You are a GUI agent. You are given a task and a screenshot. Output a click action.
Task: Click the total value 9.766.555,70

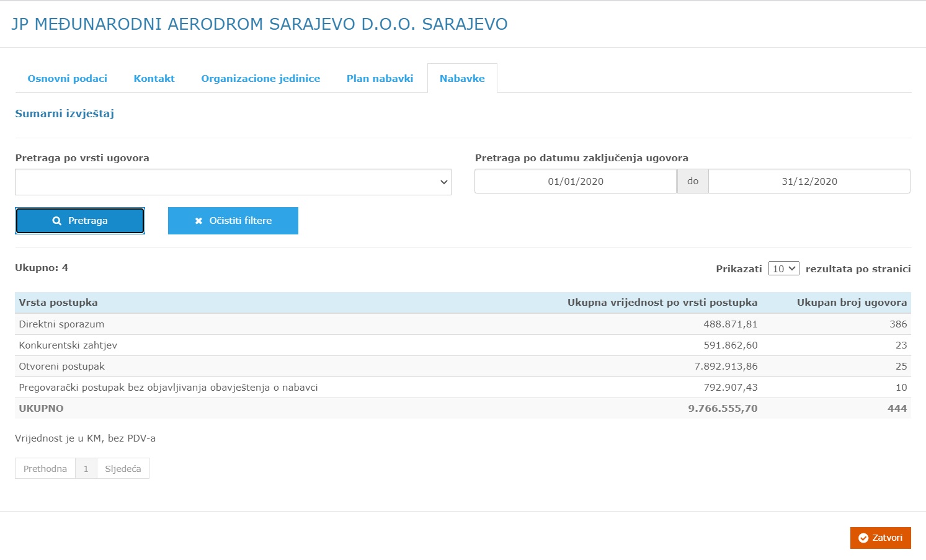(723, 409)
